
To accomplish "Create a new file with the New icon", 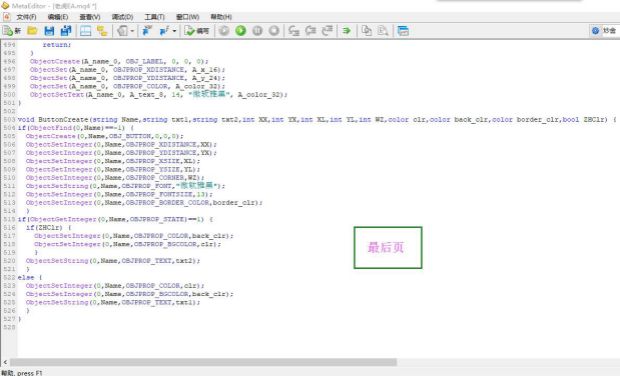I will click(x=11, y=31).
